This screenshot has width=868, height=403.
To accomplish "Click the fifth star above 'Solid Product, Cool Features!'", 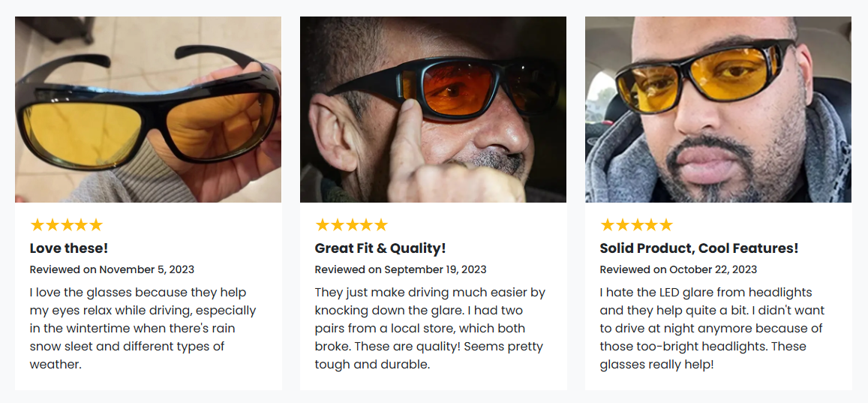I will [x=665, y=225].
